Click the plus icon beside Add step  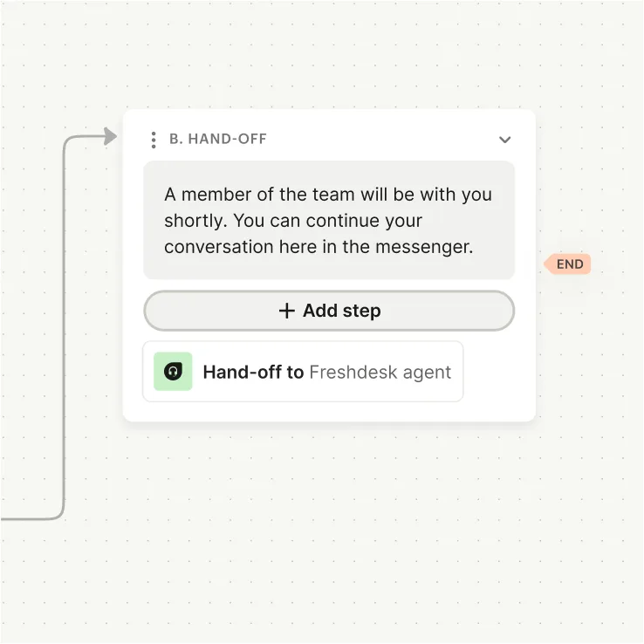coord(286,311)
